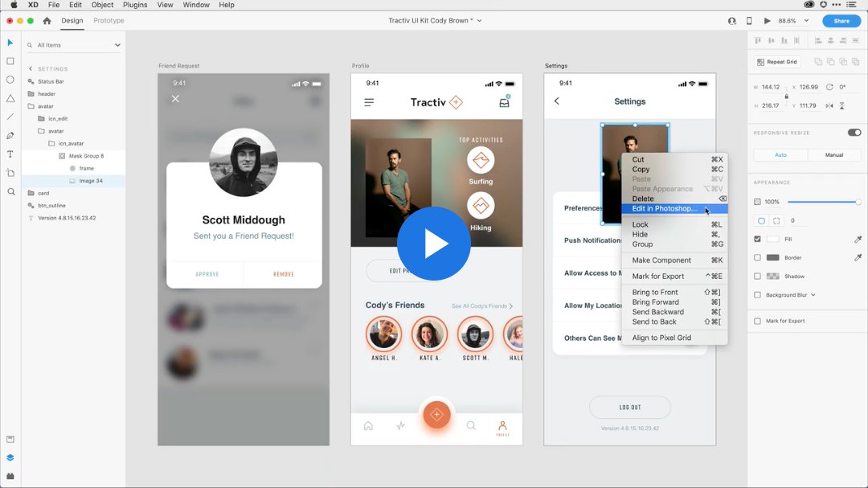
Task: Click flip horizontally icon
Action: point(829,105)
